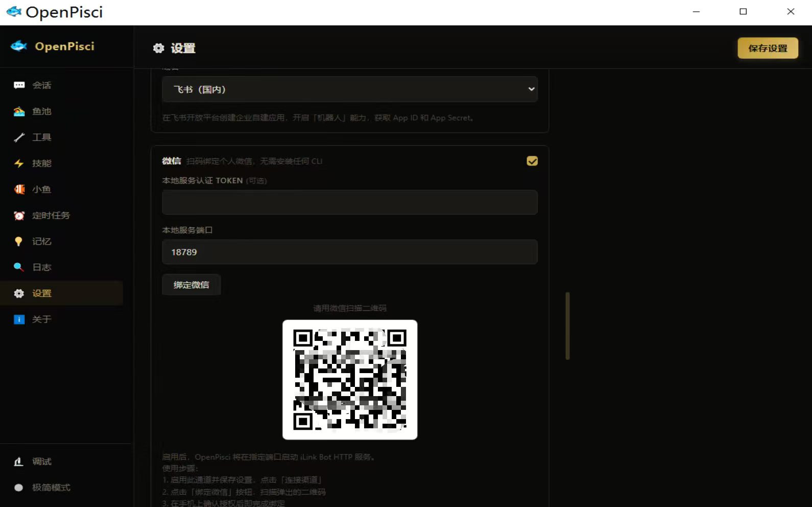Open 关于 menu item

61,319
